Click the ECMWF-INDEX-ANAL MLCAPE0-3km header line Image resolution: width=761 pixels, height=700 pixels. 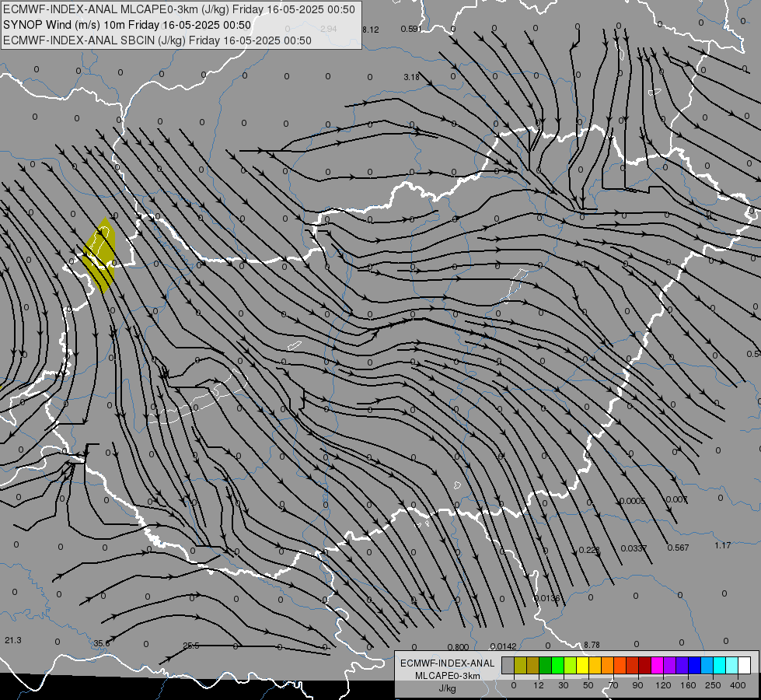pyautogui.click(x=179, y=9)
